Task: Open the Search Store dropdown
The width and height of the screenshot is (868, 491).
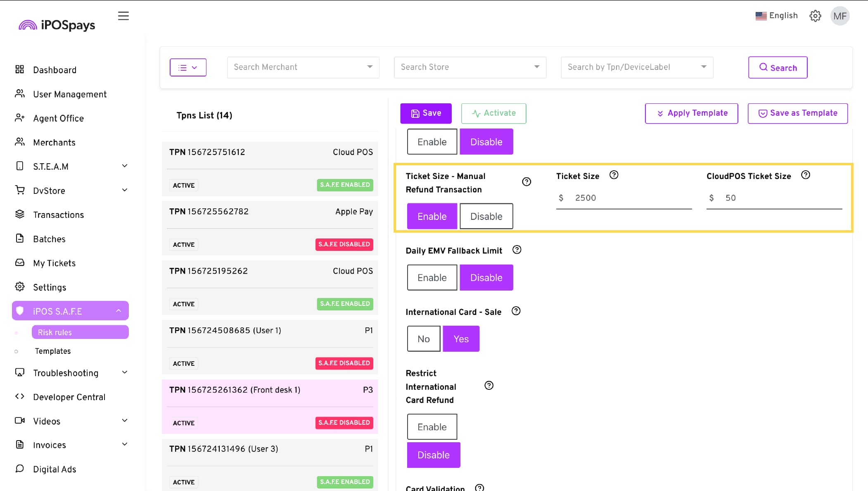Action: click(x=470, y=67)
